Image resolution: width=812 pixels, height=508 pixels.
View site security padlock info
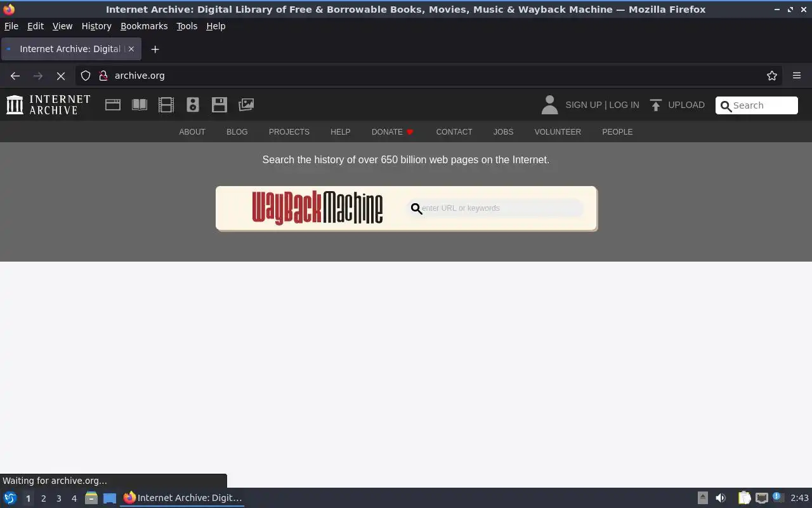point(103,76)
